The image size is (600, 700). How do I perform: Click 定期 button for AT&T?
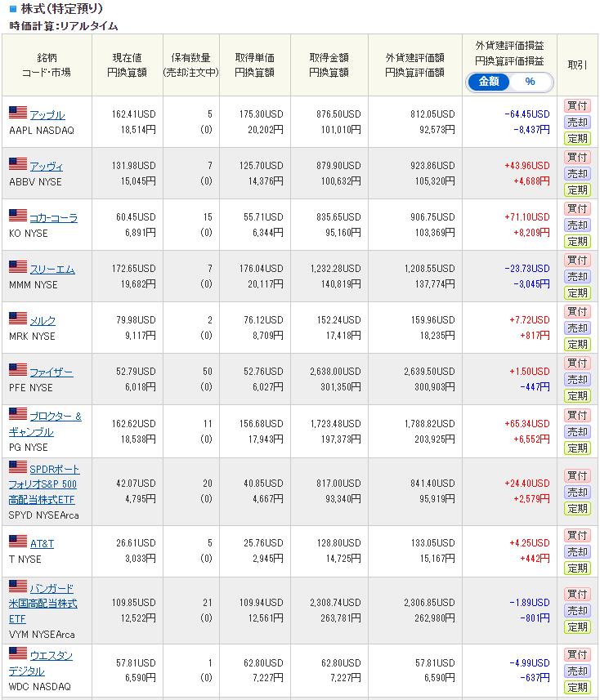pyautogui.click(x=577, y=568)
